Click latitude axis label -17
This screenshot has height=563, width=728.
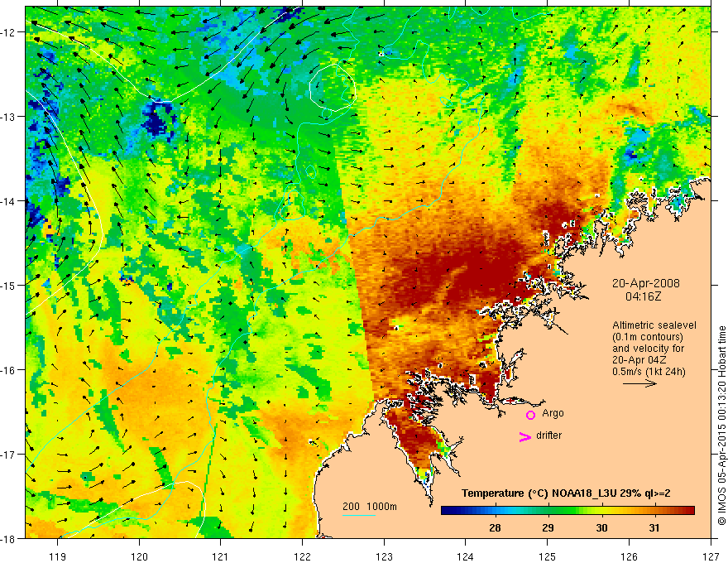pyautogui.click(x=7, y=455)
